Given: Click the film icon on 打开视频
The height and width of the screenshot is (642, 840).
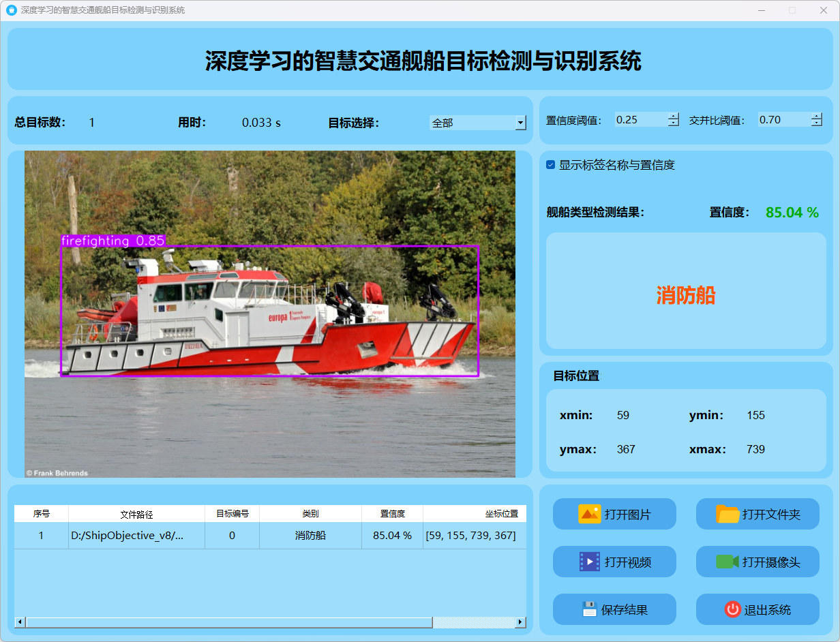Looking at the screenshot, I should [589, 562].
